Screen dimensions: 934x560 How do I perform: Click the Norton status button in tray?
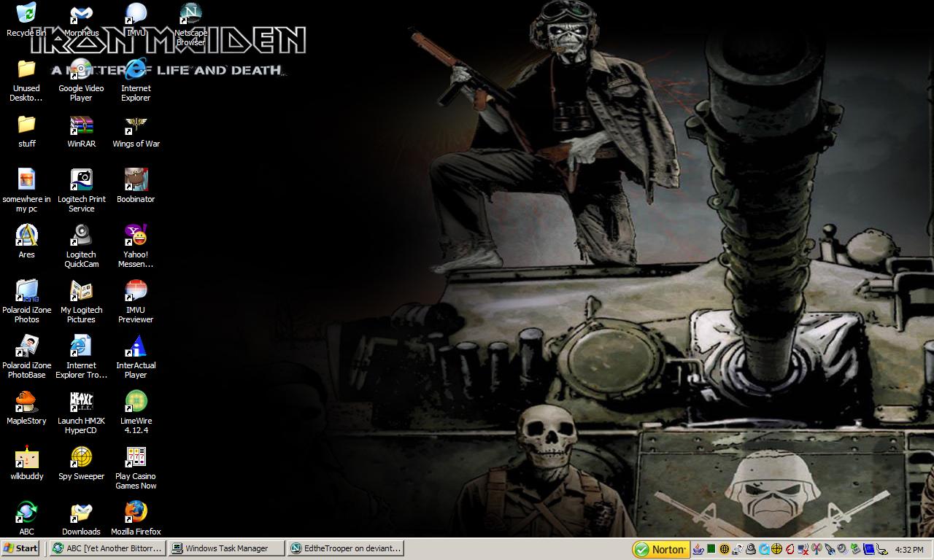point(660,549)
